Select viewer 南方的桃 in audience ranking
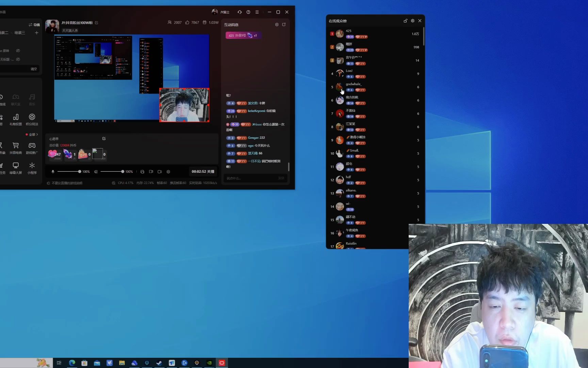 click(375, 100)
